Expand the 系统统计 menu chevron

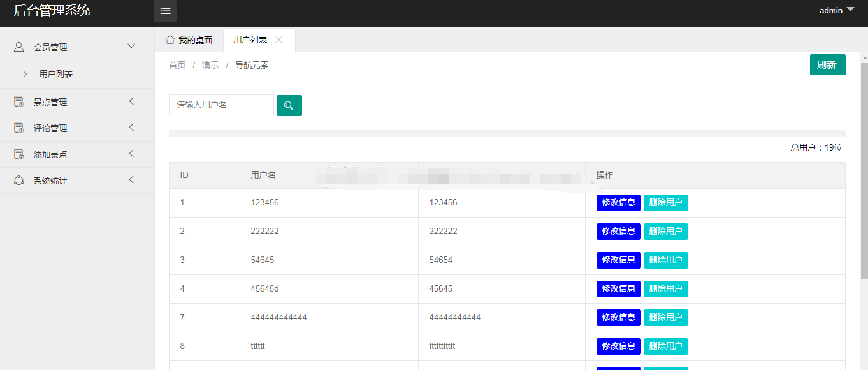pyautogui.click(x=131, y=179)
